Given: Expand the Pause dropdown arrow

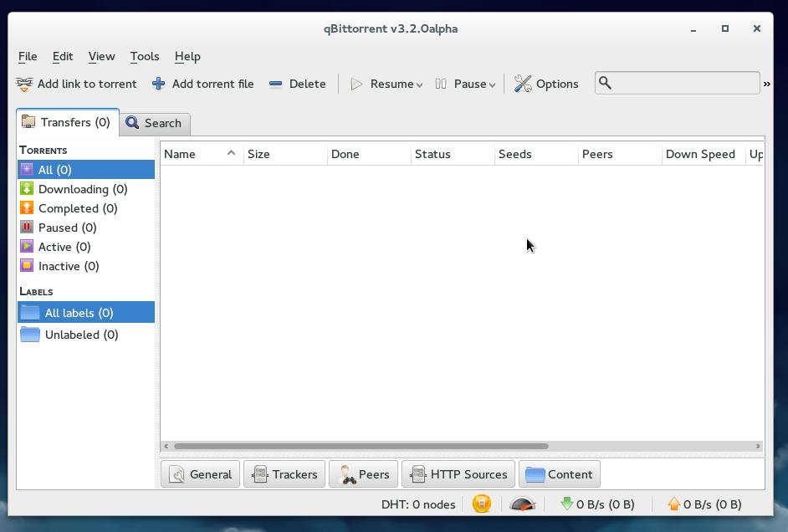Looking at the screenshot, I should 492,84.
